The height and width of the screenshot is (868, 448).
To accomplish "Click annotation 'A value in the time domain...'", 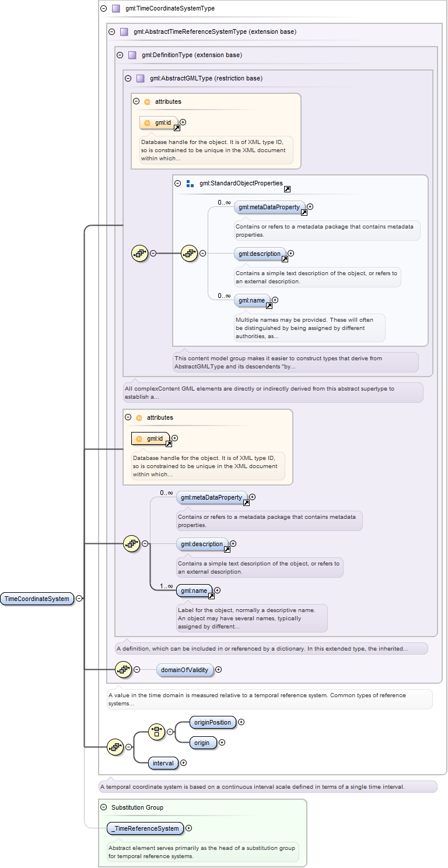I will coord(269,699).
